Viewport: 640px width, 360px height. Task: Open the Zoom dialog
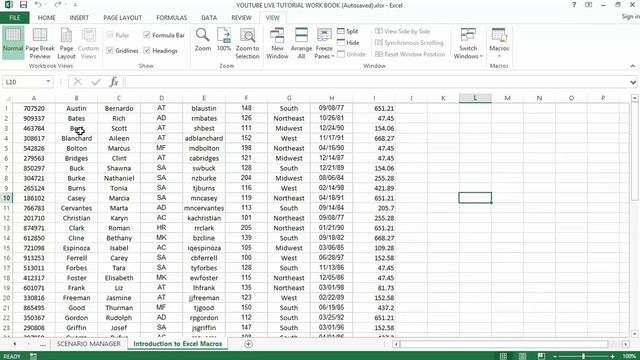202,40
